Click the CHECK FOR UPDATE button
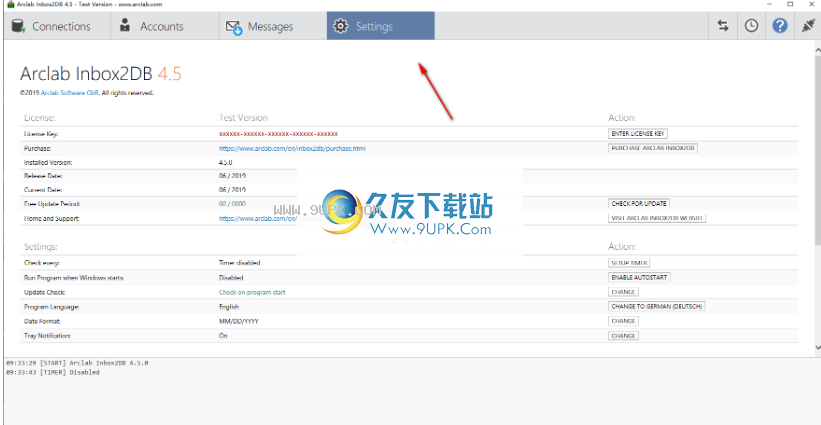 639,204
